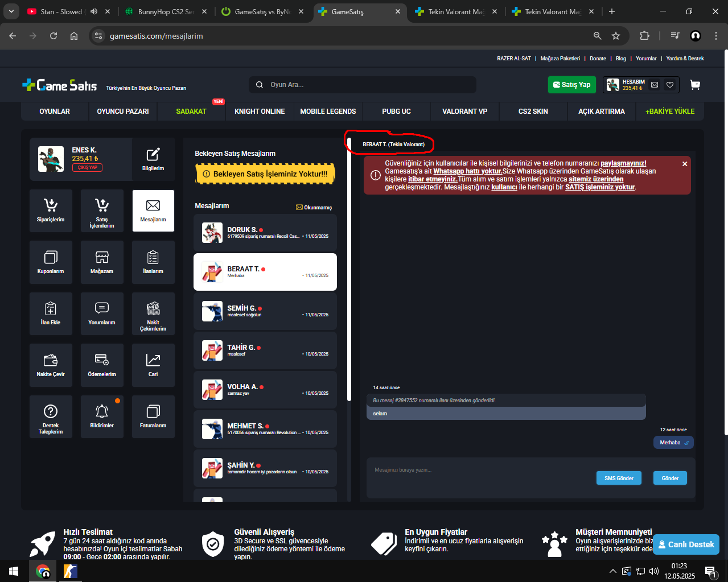Image resolution: width=728 pixels, height=582 pixels.
Task: Open new browser tab plus button
Action: [612, 11]
